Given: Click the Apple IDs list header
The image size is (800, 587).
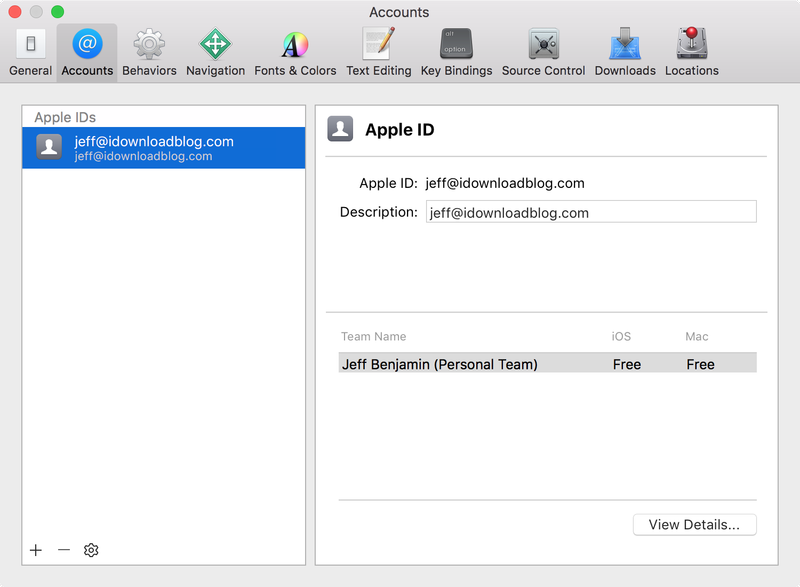Looking at the screenshot, I should click(65, 117).
